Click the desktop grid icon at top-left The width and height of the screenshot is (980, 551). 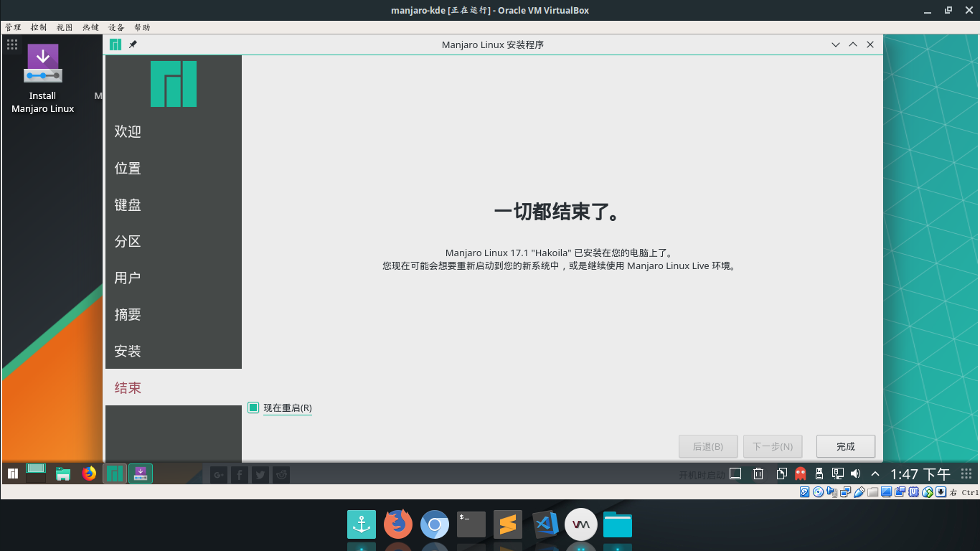point(12,44)
